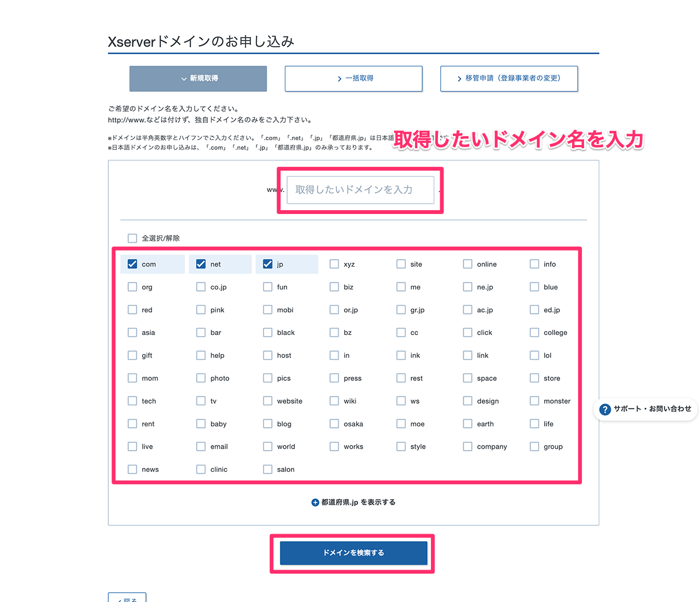Viewport: 700px width, 602px height.
Task: Toggle the 全選択/解除 checkbox
Action: tap(132, 238)
